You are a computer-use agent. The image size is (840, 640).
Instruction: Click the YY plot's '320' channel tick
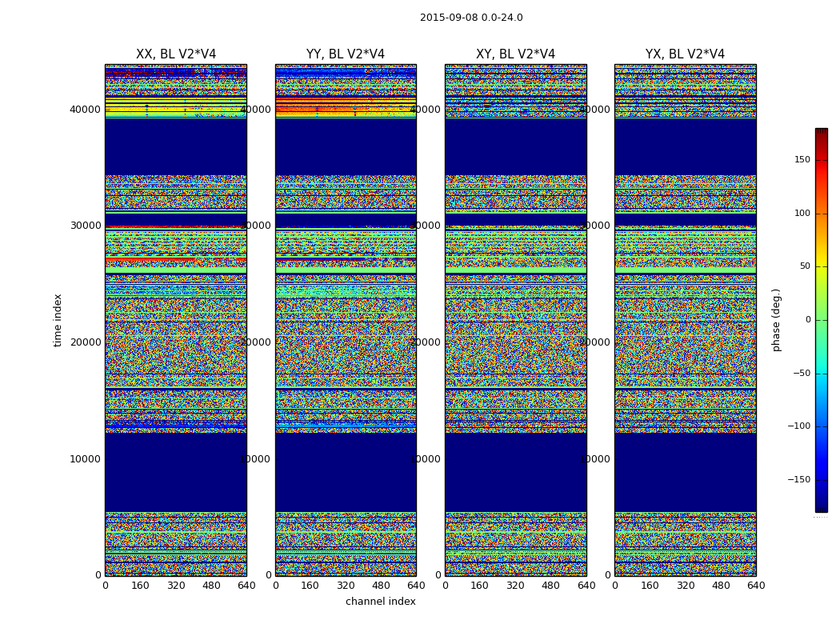click(346, 586)
